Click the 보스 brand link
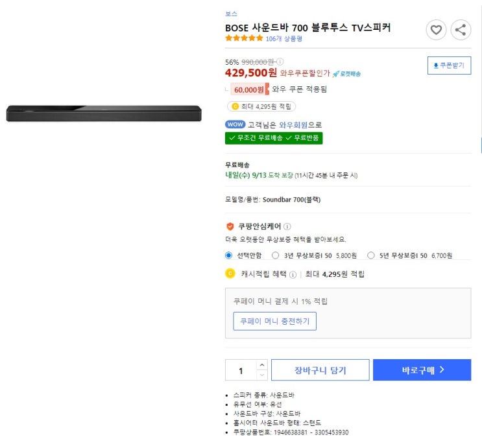Screen dimensions: 482x448 tap(231, 14)
